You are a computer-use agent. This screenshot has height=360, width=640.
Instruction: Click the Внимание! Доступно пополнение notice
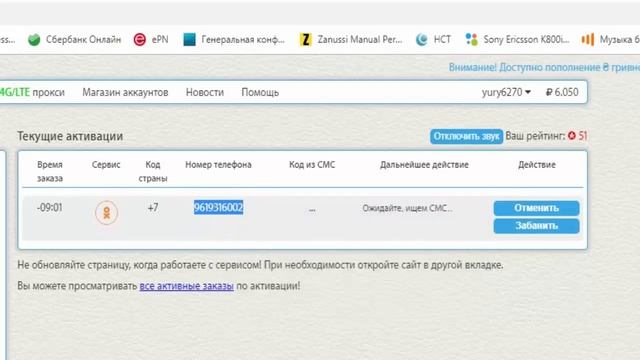[x=544, y=67]
